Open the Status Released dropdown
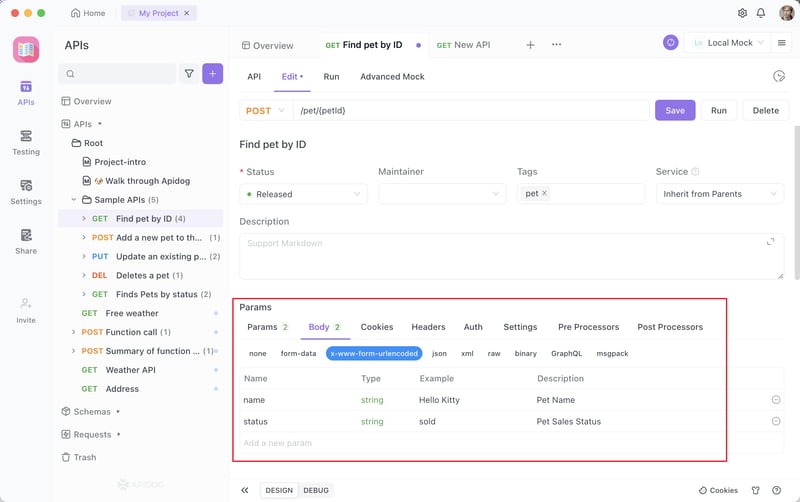Screen dimensions: 800x502 303,194
